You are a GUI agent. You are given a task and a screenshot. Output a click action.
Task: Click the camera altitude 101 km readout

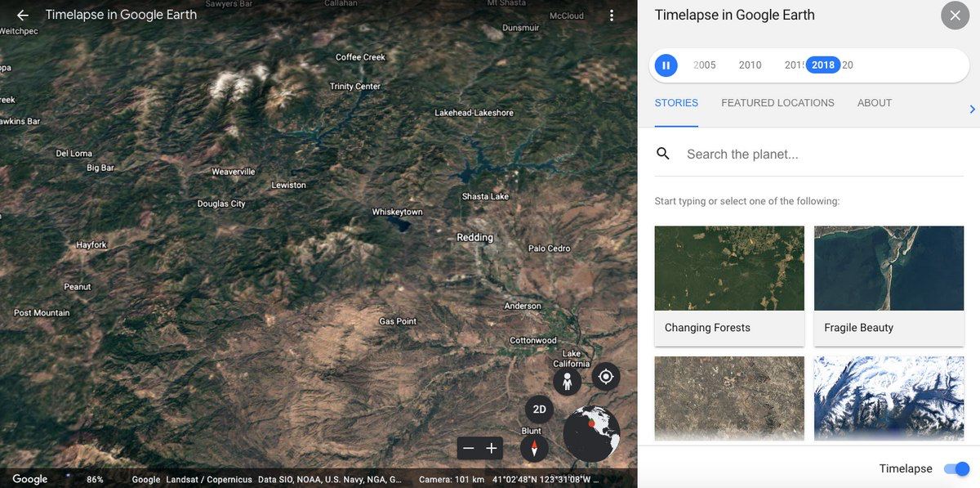452,480
